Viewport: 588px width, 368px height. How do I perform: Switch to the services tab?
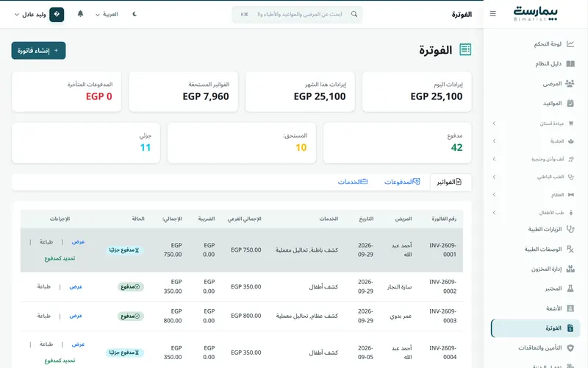coord(353,182)
